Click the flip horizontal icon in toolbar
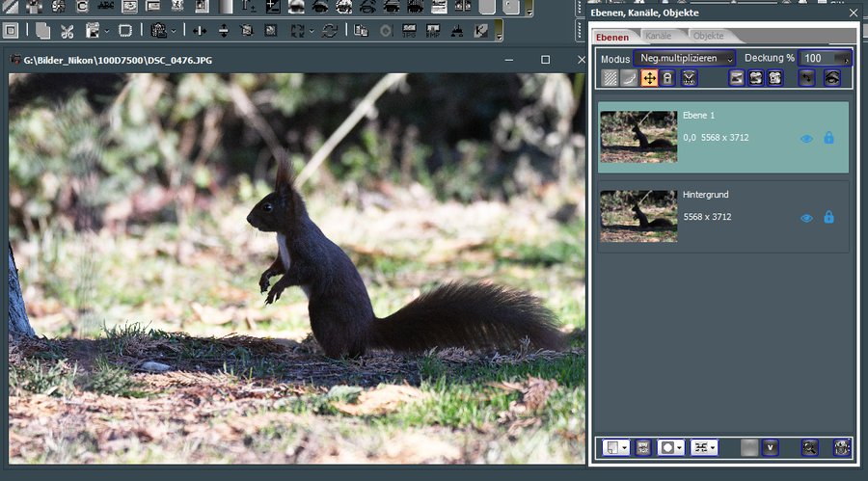The image size is (868, 481). coord(201,31)
